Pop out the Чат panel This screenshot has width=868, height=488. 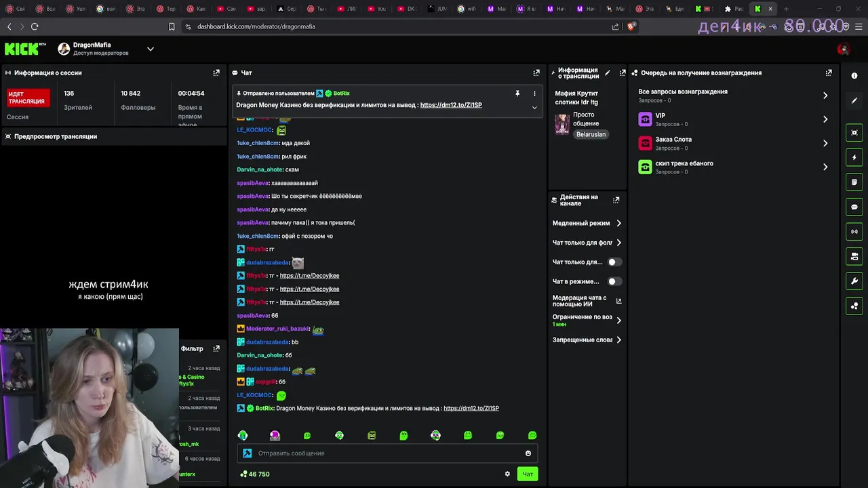[536, 73]
